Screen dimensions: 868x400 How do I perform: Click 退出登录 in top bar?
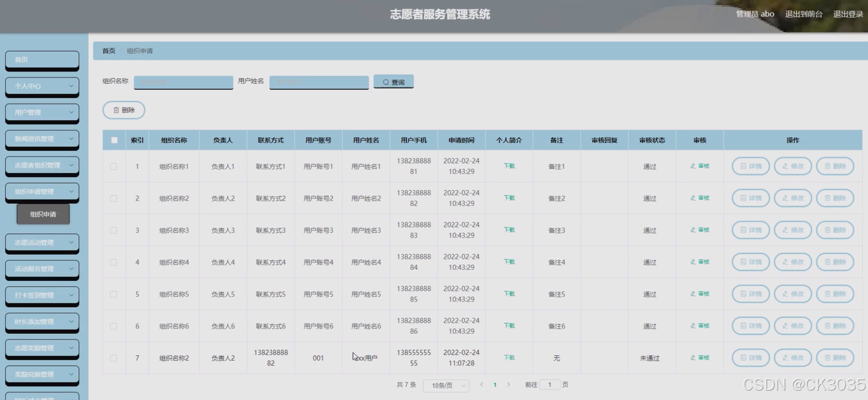(848, 14)
